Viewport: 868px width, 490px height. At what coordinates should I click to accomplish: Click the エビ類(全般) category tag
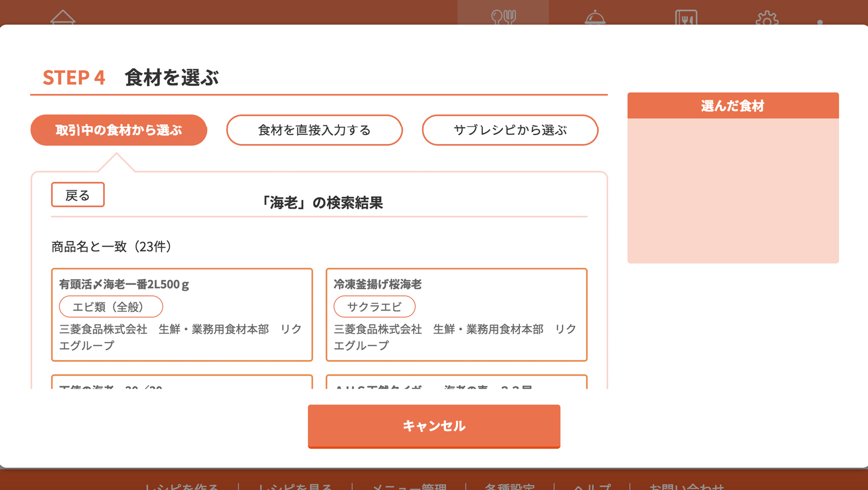tap(111, 307)
